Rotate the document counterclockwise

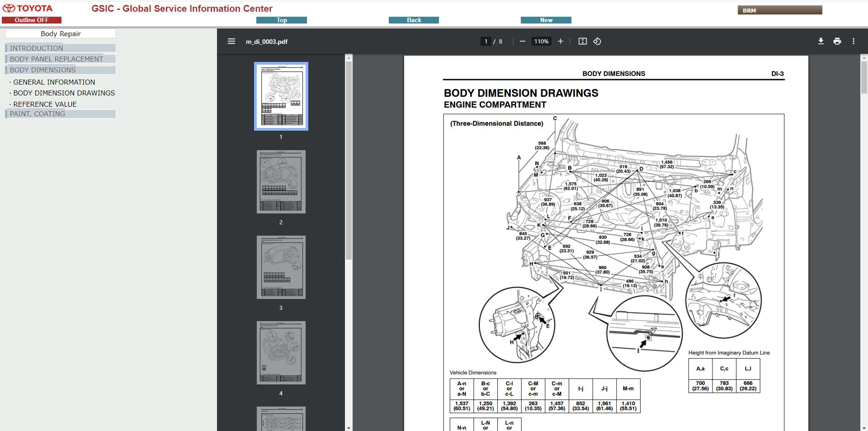coord(597,41)
